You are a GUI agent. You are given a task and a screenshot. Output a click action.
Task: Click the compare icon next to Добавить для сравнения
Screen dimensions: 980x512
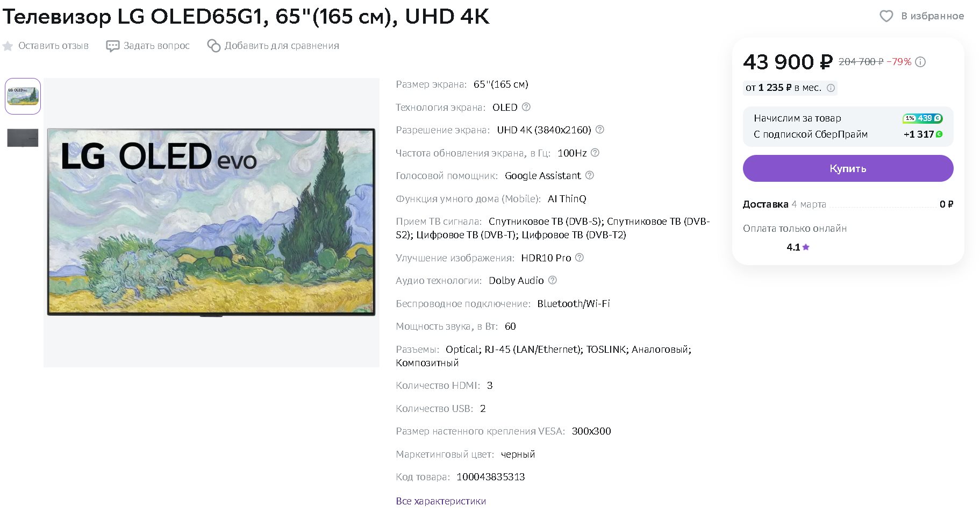(213, 46)
